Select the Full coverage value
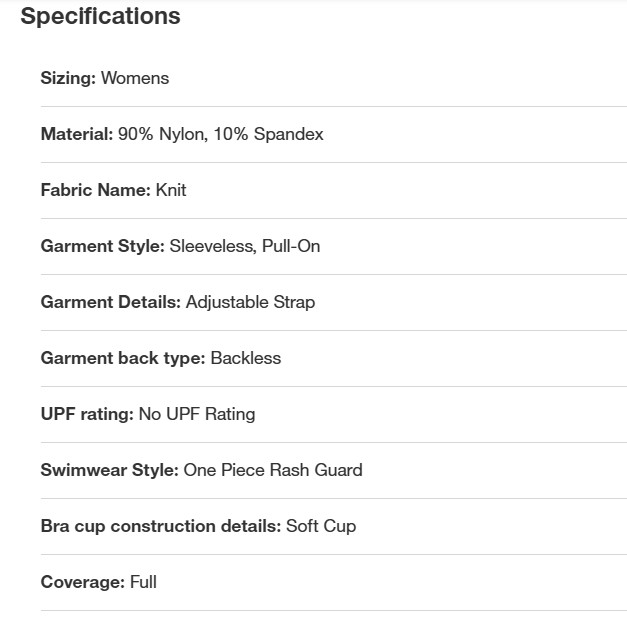Viewport: 627px width, 617px height. click(x=144, y=582)
